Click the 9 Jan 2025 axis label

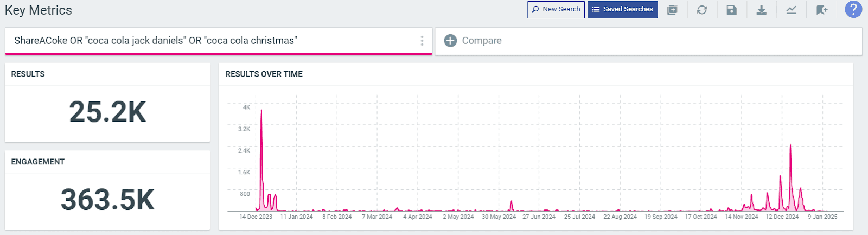tap(822, 217)
